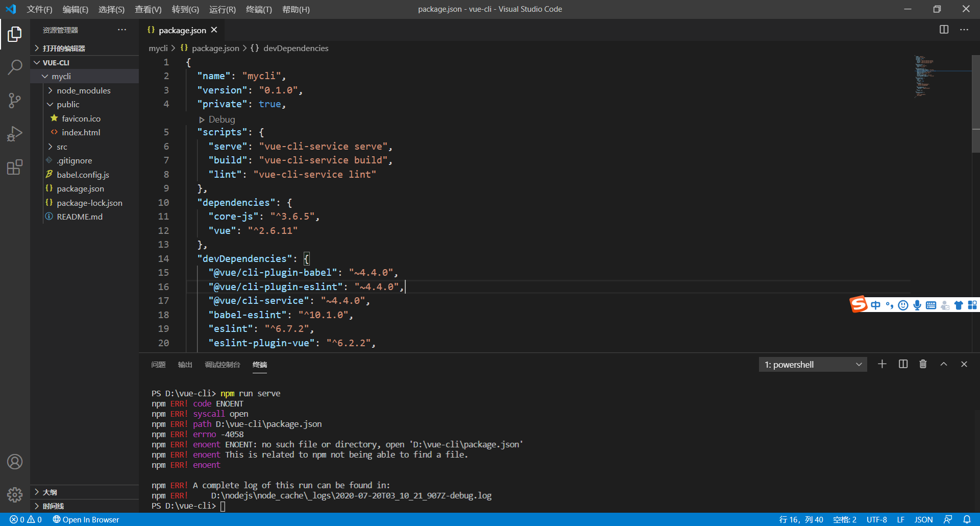The image size is (980, 526).
Task: Switch to the 问题 panel tab
Action: click(x=158, y=365)
